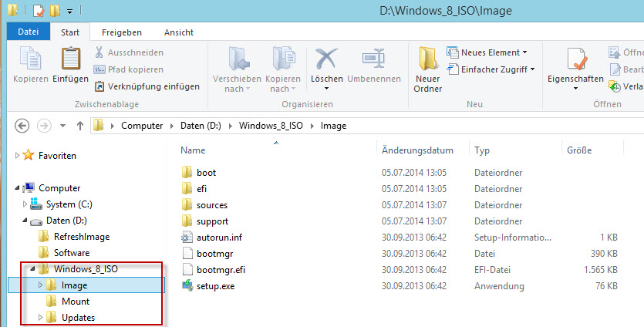Image resolution: width=644 pixels, height=327 pixels.
Task: Collapse Windows_8_ISO tree node
Action: click(33, 268)
